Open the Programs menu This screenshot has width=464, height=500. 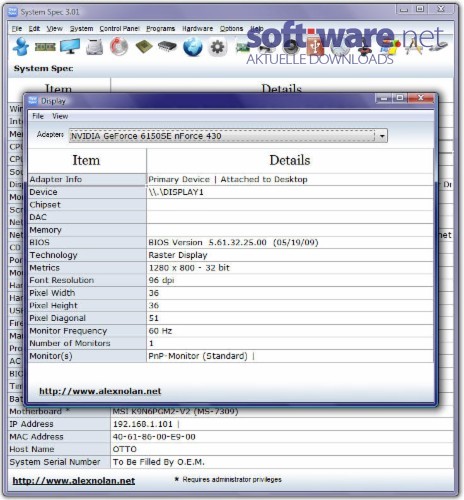pos(161,29)
